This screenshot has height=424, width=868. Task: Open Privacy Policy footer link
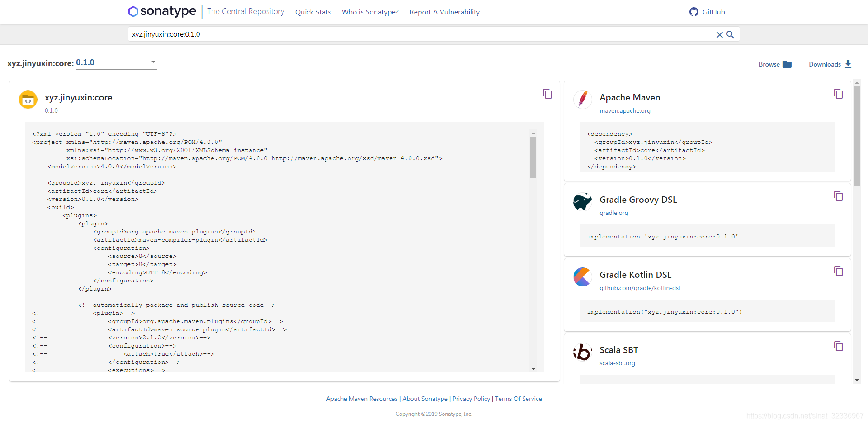[471, 399]
